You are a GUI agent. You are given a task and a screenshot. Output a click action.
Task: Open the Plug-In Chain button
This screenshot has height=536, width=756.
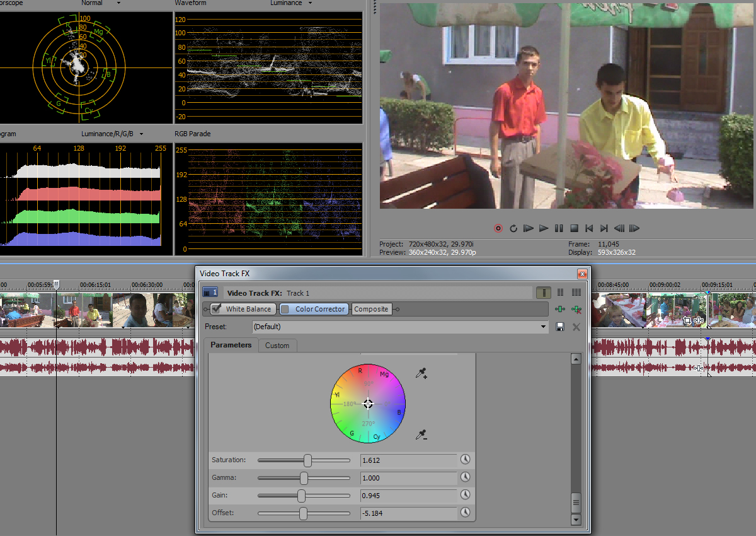tap(559, 309)
